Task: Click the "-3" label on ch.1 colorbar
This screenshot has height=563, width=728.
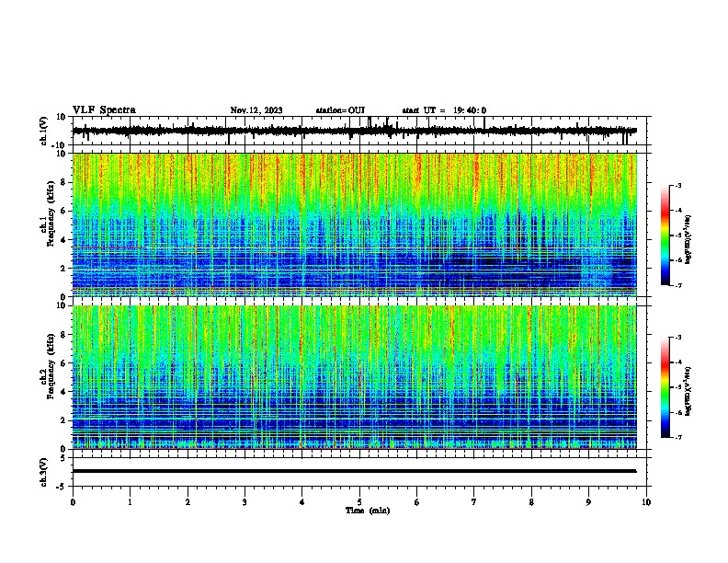Action: [x=677, y=185]
